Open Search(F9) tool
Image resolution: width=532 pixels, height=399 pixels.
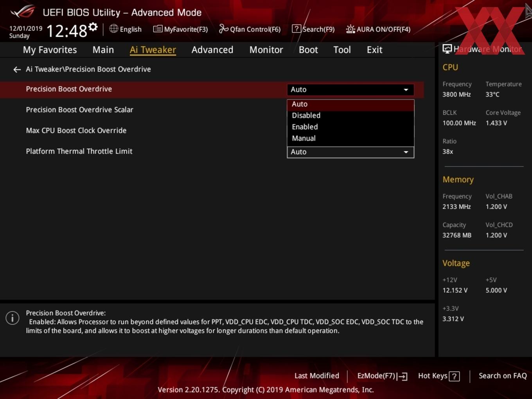pyautogui.click(x=313, y=29)
